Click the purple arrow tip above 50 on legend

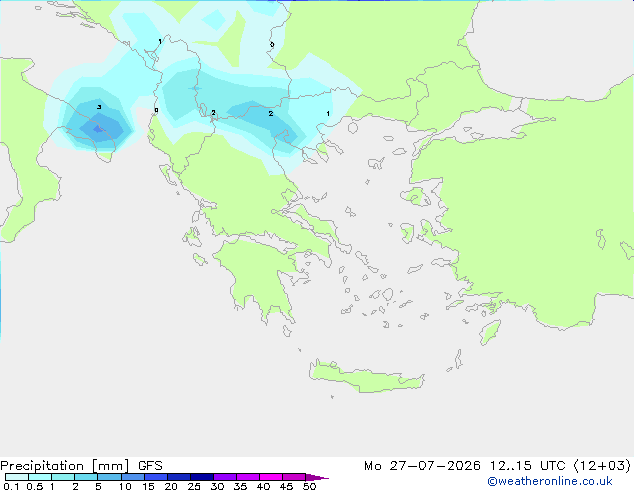coord(317,477)
